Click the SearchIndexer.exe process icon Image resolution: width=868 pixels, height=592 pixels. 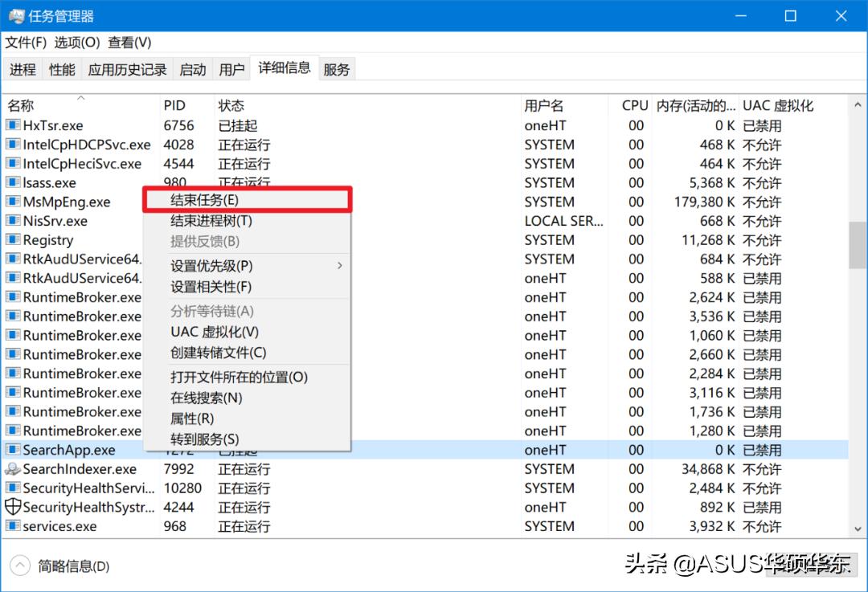(13, 469)
